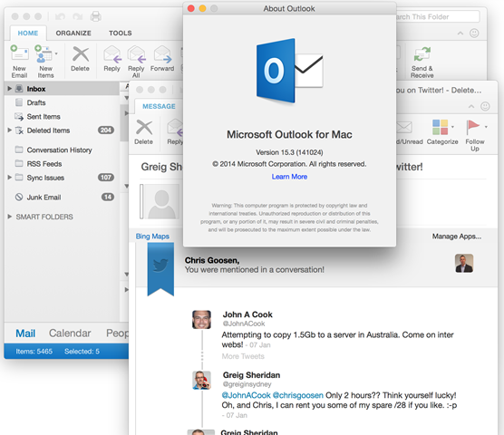The width and height of the screenshot is (504, 435).
Task: Click John A Cook avatar
Action: [201, 319]
